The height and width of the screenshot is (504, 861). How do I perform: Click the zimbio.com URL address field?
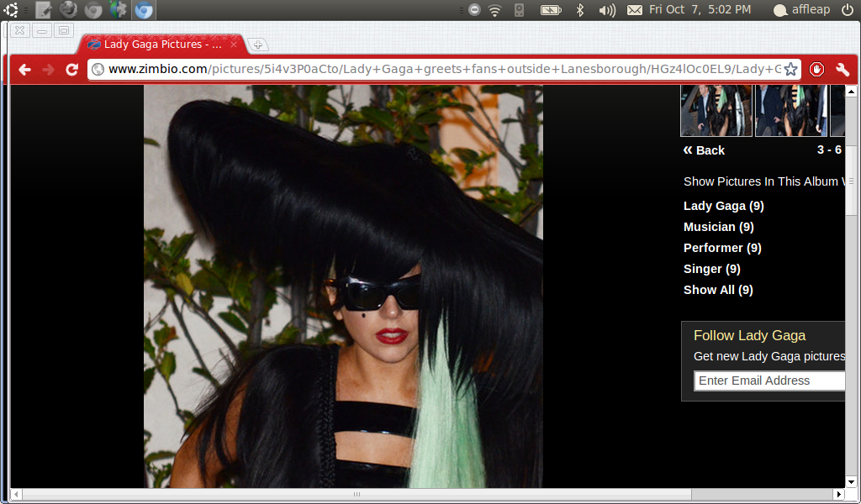tap(445, 69)
